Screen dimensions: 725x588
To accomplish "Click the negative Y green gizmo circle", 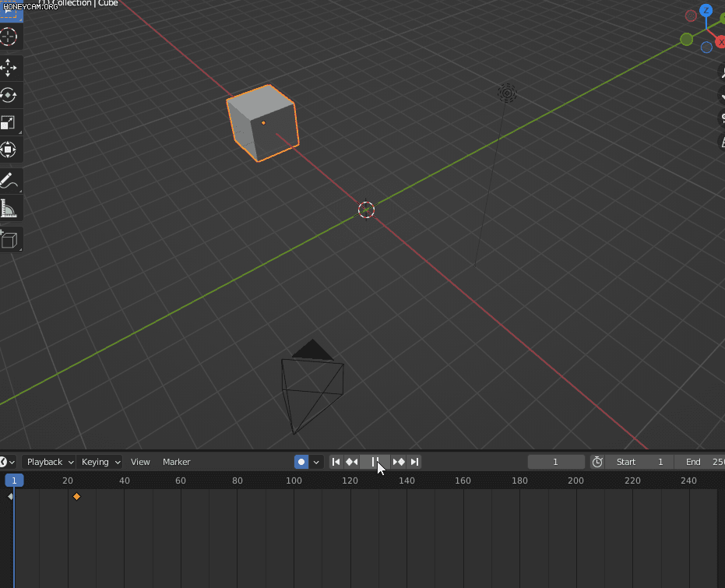I will 687,40.
